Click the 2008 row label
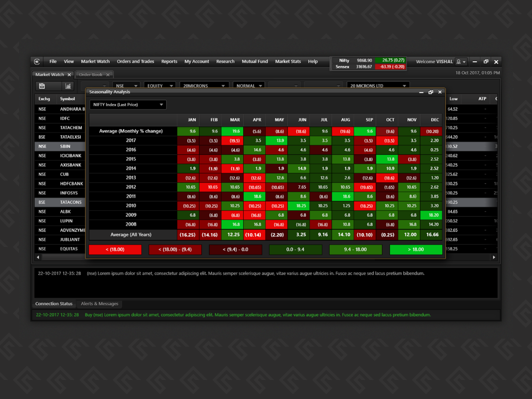Screen dimensions: 532x399 [x=131, y=224]
